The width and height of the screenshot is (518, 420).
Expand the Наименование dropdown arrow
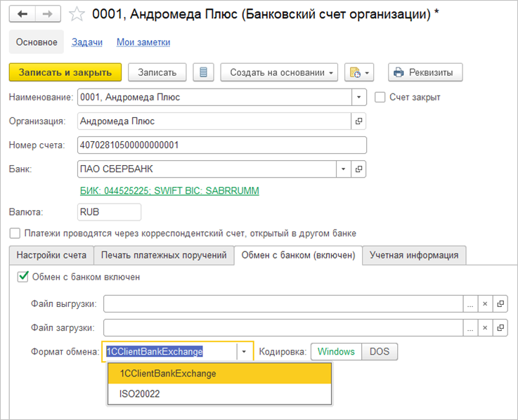[359, 98]
